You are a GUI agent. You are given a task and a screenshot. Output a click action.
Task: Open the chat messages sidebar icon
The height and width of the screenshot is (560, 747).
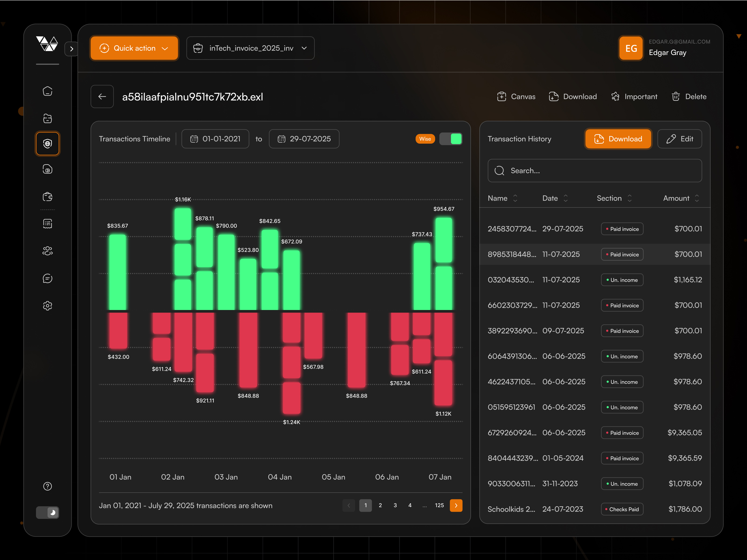(48, 278)
